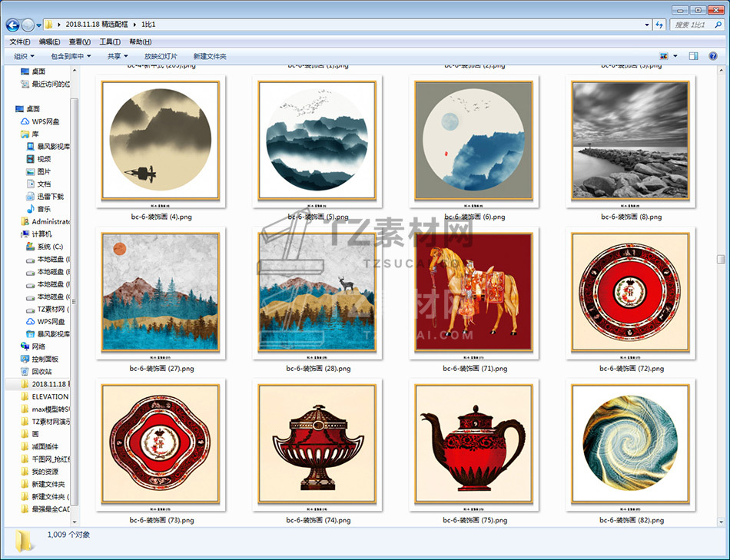Click the Back navigation arrow
The width and height of the screenshot is (730, 560).
[x=12, y=25]
